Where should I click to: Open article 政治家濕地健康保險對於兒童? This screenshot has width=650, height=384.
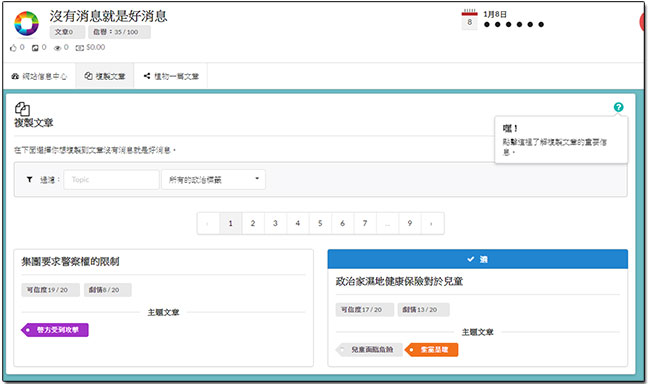[x=399, y=282]
